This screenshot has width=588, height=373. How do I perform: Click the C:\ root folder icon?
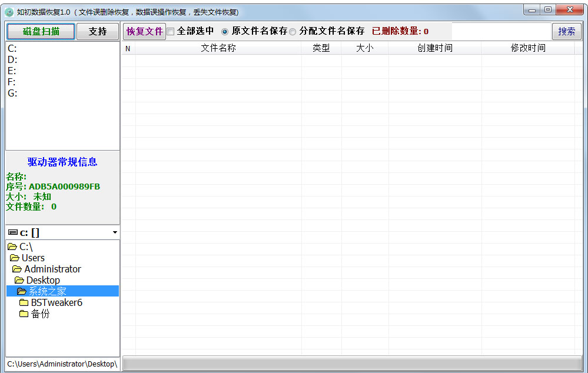point(12,247)
